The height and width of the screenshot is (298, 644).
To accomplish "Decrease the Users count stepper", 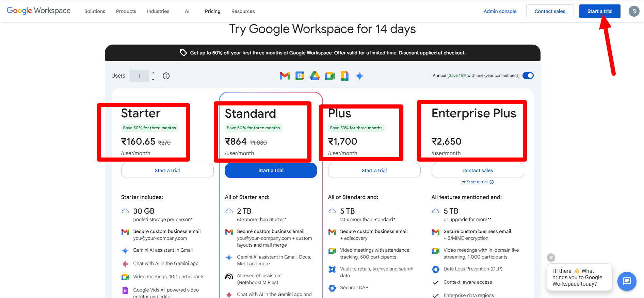I will pyautogui.click(x=153, y=79).
